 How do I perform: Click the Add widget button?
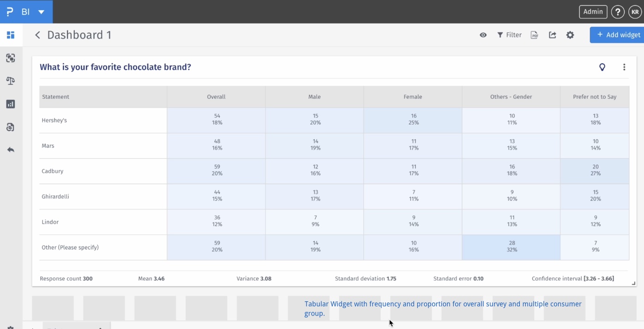[617, 35]
